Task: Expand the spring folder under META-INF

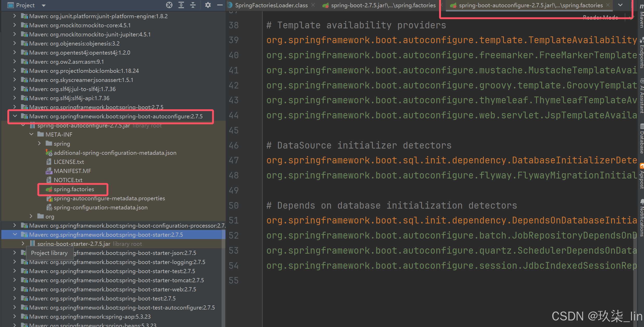Action: coord(40,143)
